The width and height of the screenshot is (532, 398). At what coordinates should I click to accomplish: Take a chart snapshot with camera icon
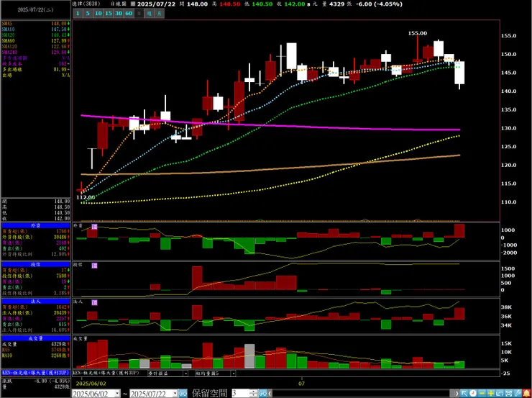pos(508,394)
